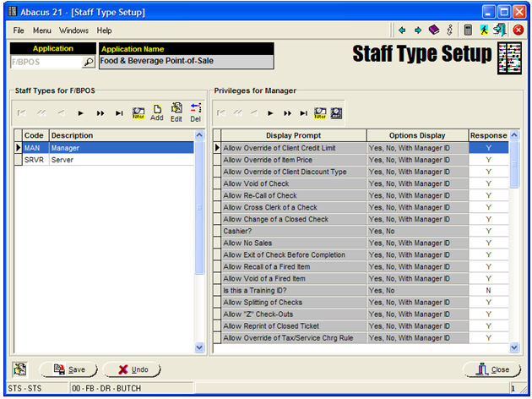Click the green back arrow icon
Image resolution: width=532 pixels, height=399 pixels.
point(403,30)
